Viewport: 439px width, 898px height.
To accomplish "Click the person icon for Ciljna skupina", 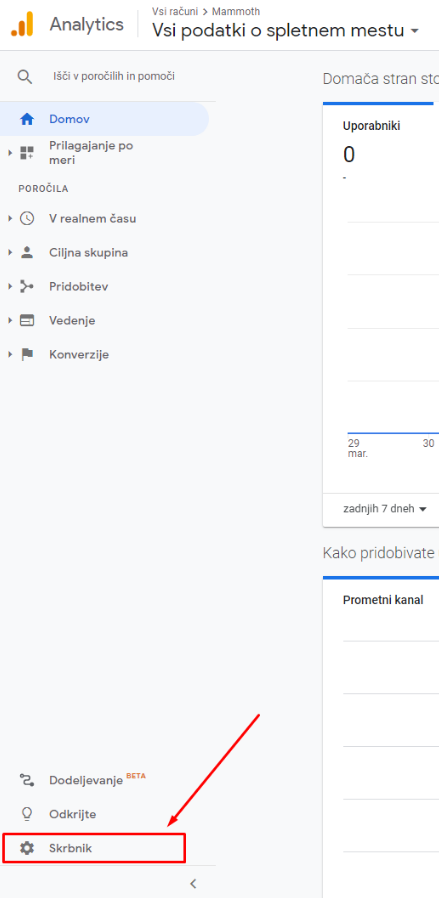I will point(27,253).
